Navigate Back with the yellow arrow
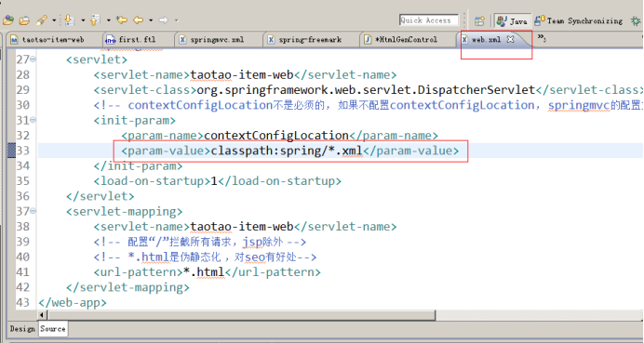644x343 pixels. tap(139, 20)
